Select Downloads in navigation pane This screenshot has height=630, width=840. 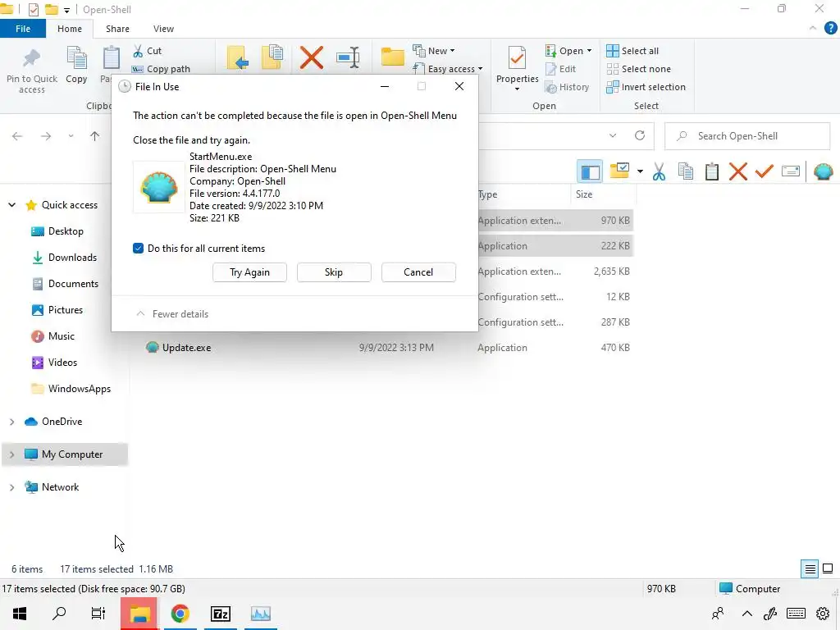[x=65, y=258]
